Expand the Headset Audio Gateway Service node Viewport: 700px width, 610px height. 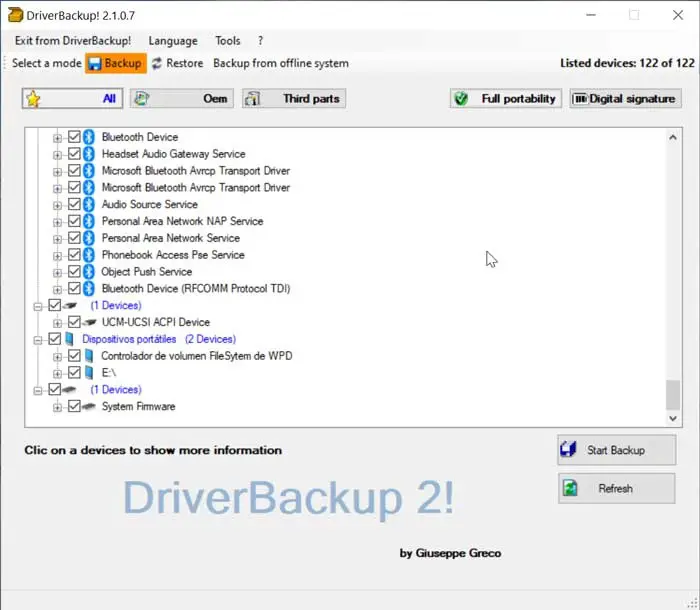click(57, 155)
